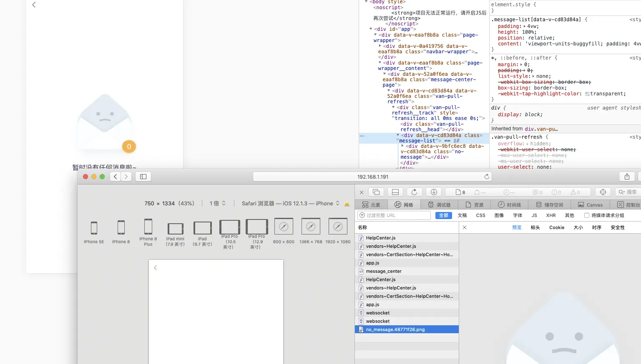This screenshot has width=641, height=364.
Task: Open the 调试器 inspector tab
Action: [439, 204]
